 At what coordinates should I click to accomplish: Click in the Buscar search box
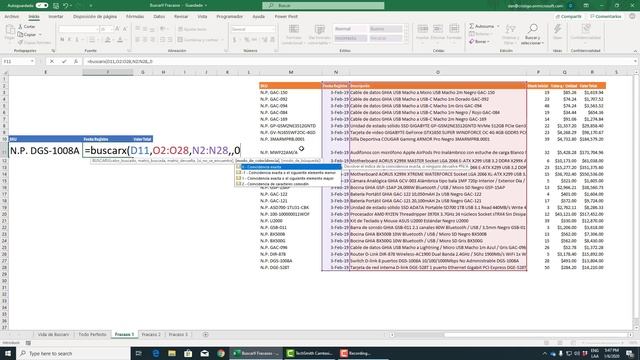[323, 5]
